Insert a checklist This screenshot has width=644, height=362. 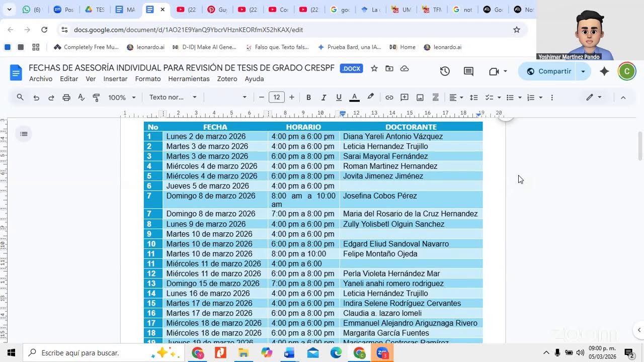489,98
